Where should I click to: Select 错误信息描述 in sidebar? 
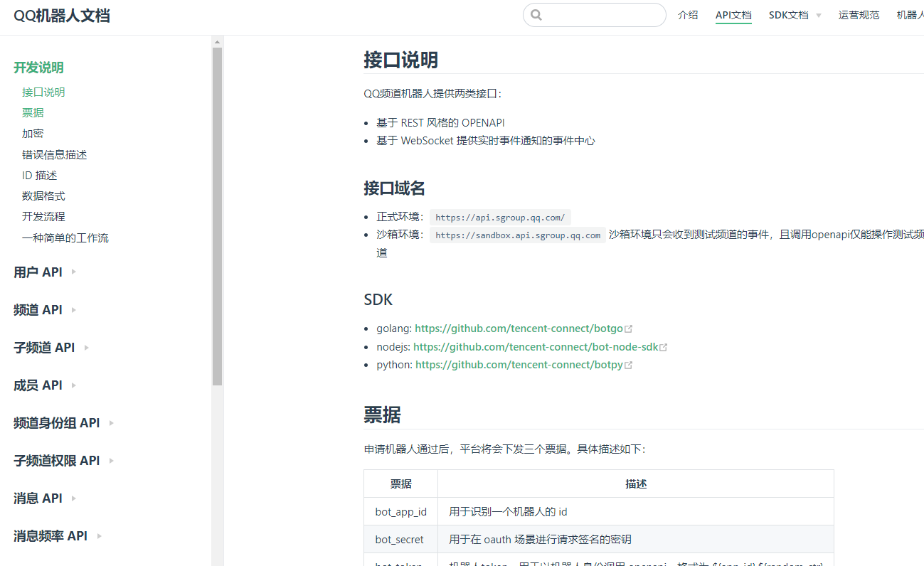click(x=54, y=154)
